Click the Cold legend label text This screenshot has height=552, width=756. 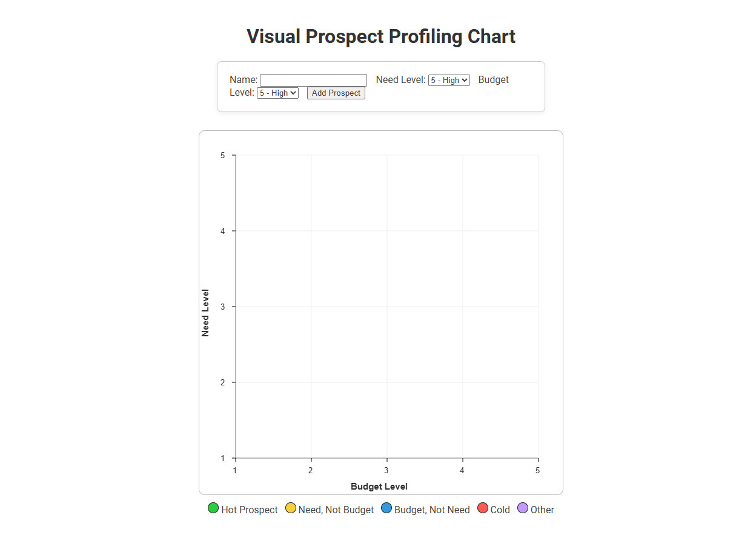[x=499, y=510]
